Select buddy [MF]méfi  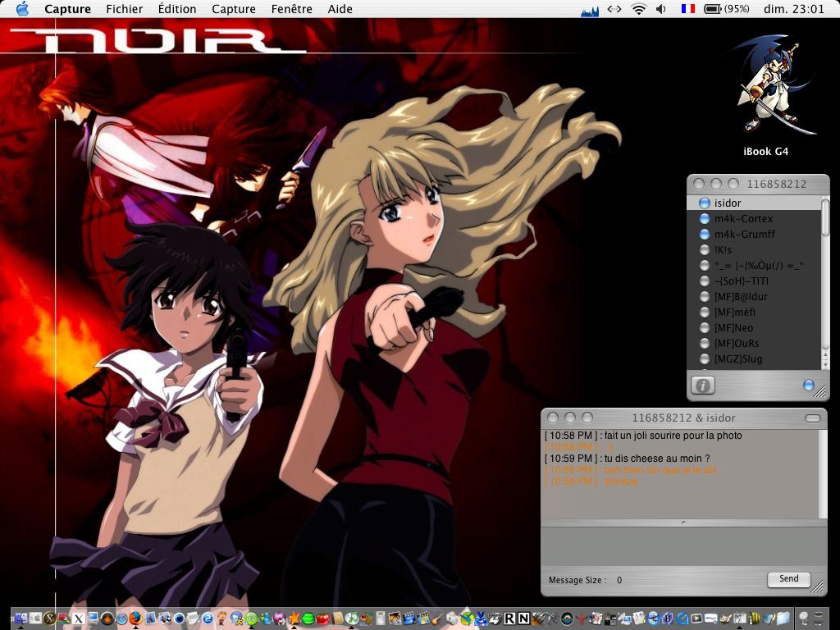tap(755, 312)
